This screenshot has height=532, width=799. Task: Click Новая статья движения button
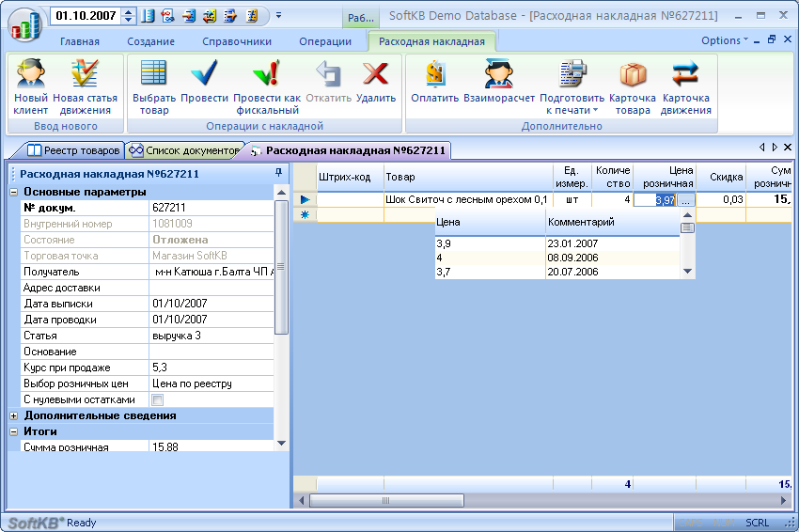85,86
